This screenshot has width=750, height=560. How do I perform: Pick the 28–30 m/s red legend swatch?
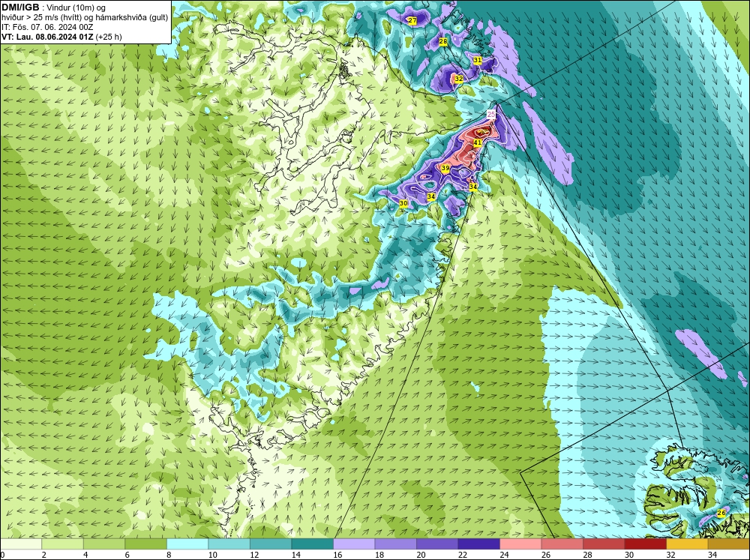point(603,544)
